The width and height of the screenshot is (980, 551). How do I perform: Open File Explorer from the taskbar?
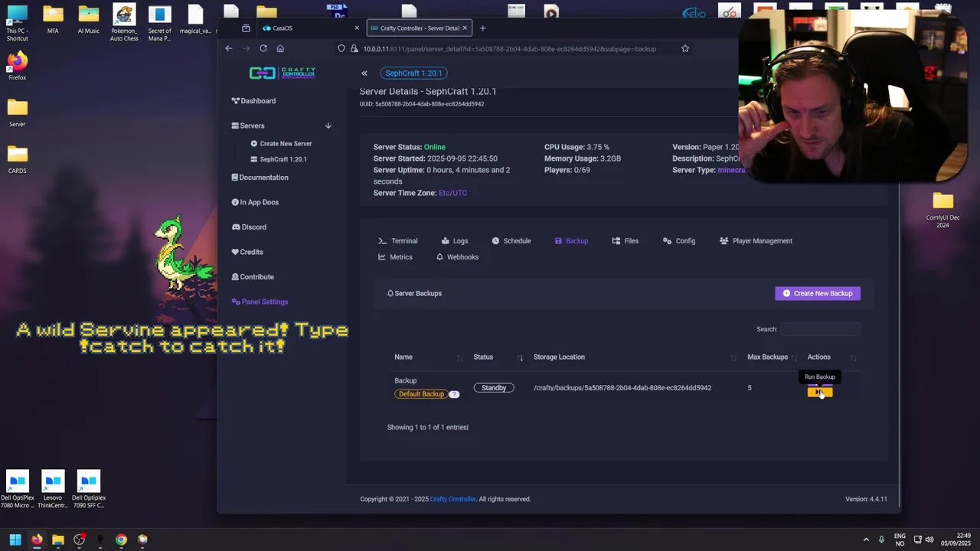[x=58, y=540]
